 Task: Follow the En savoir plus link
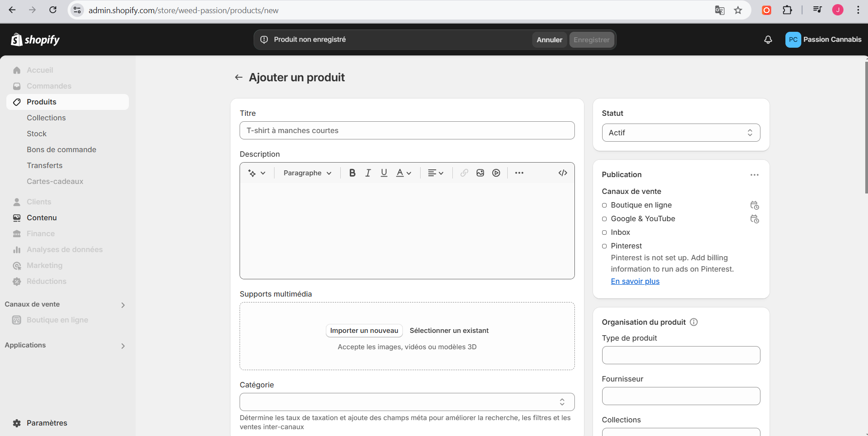635,282
